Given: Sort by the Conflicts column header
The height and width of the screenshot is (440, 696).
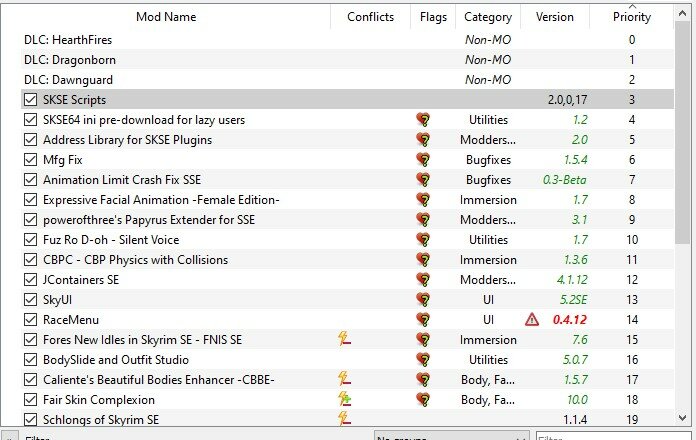Looking at the screenshot, I should [x=371, y=17].
